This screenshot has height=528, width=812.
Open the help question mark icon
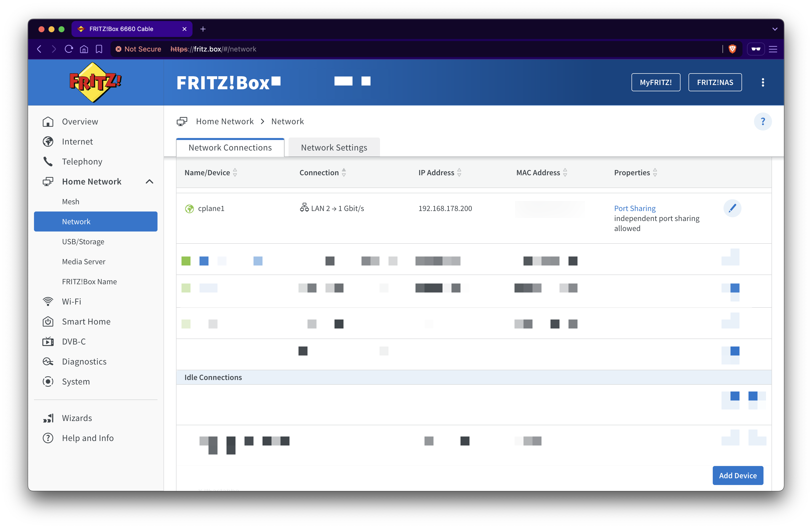click(x=763, y=121)
